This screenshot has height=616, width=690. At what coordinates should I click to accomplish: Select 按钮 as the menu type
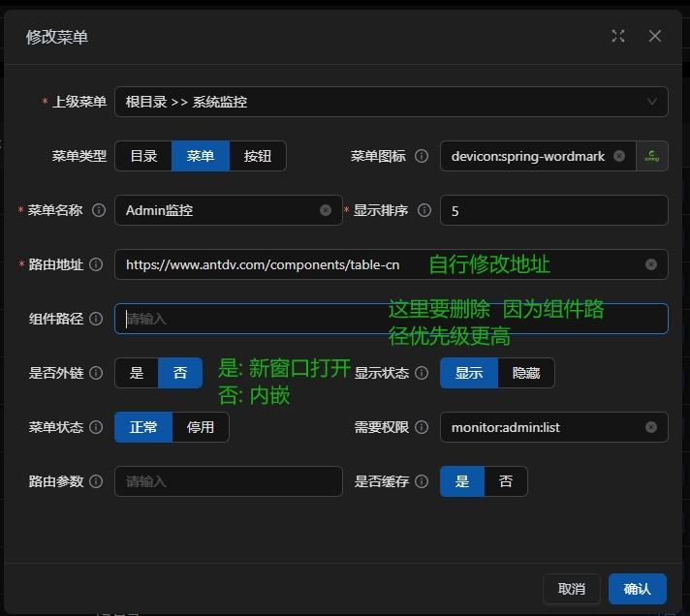[x=258, y=156]
